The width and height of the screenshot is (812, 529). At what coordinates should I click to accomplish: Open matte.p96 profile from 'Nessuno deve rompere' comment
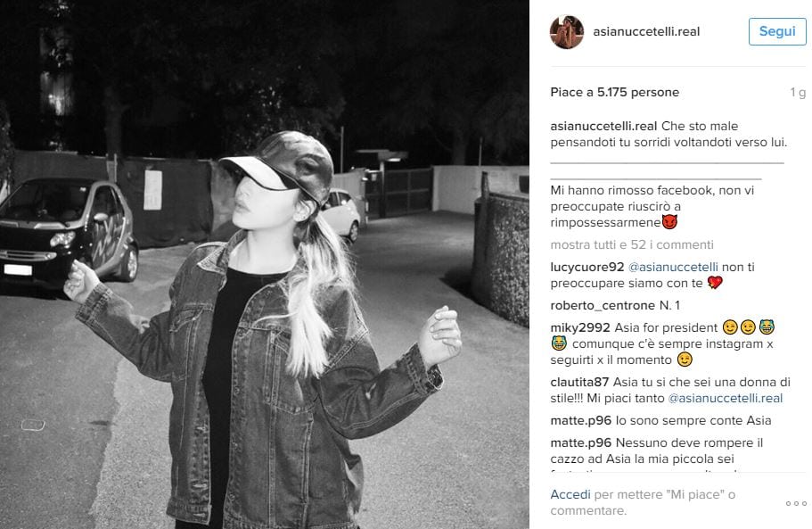pyautogui.click(x=581, y=443)
